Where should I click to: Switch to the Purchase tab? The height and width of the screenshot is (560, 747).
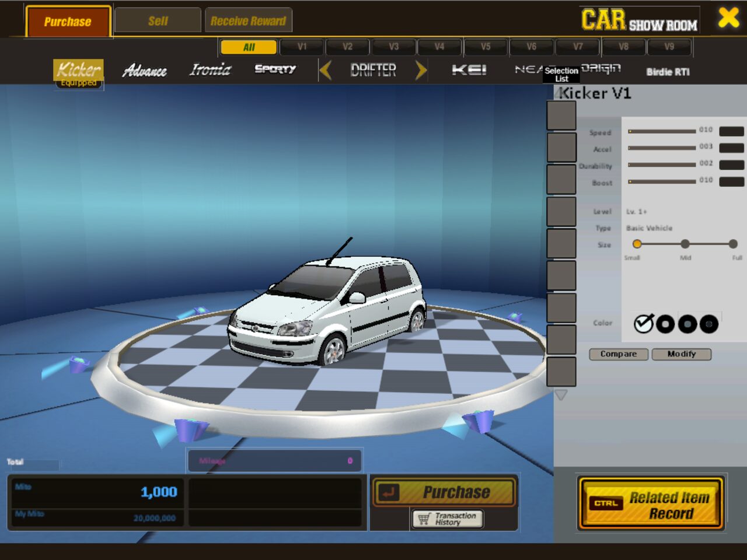[x=68, y=22]
